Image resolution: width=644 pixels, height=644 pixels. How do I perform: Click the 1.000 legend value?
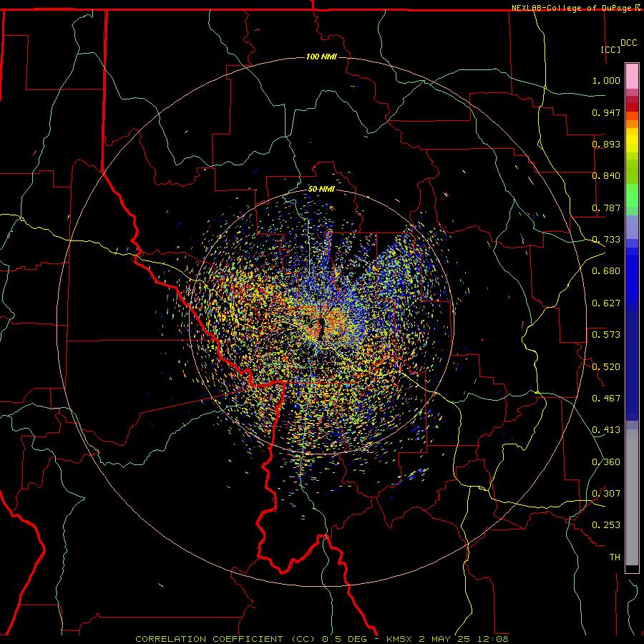click(x=606, y=80)
